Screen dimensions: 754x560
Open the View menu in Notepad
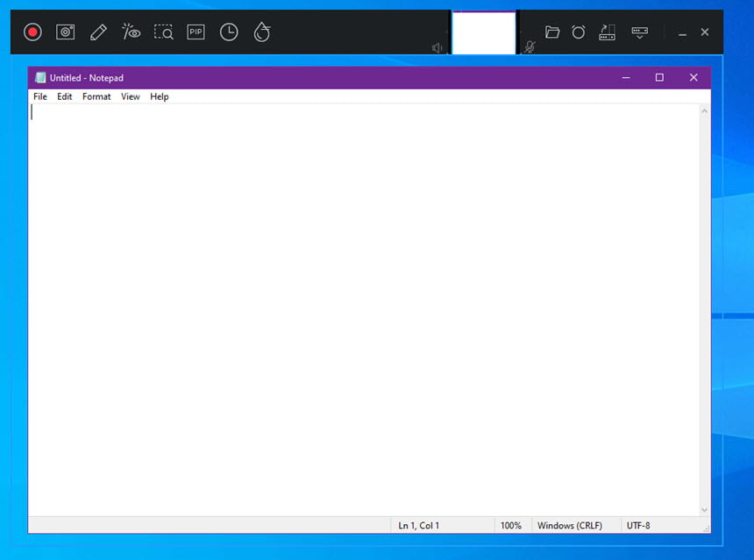tap(131, 96)
